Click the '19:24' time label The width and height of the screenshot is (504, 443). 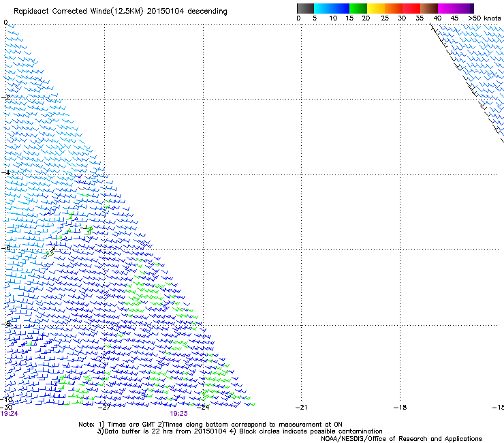pyautogui.click(x=10, y=414)
